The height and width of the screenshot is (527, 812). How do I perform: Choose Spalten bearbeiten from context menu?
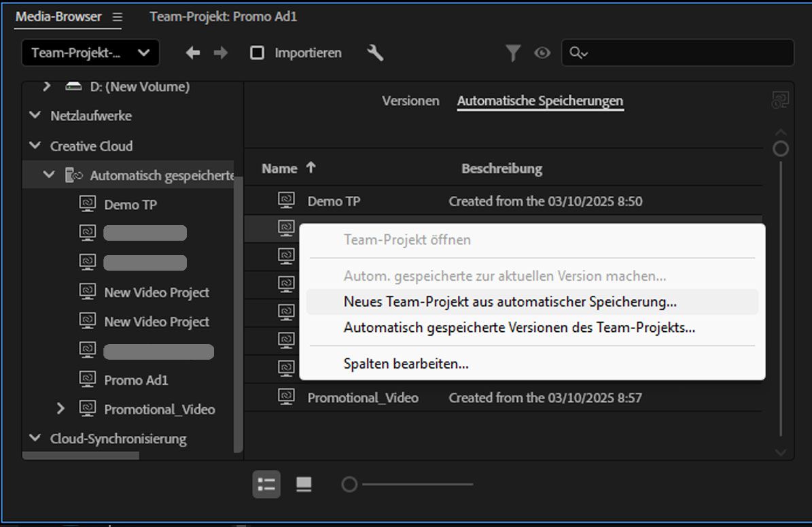click(406, 364)
